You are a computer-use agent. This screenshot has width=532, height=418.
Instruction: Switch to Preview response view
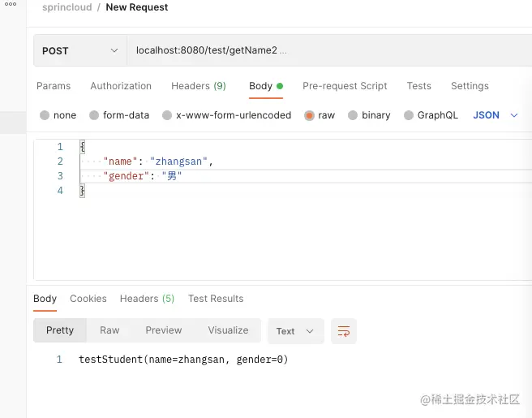(164, 330)
